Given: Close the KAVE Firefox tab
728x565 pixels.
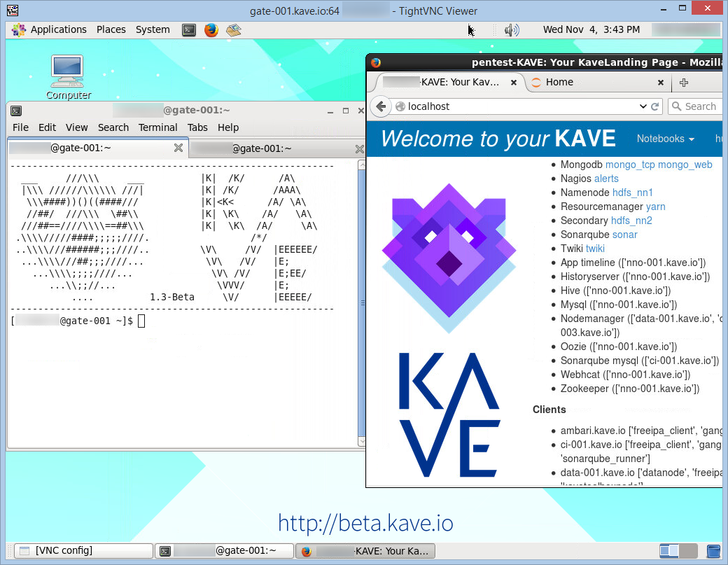Looking at the screenshot, I should (514, 83).
